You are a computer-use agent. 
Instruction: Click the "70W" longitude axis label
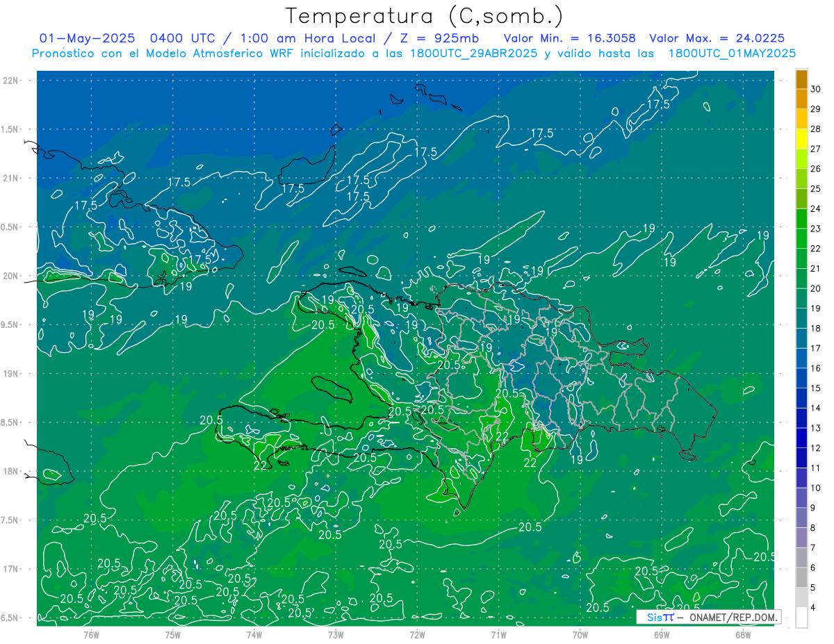point(580,634)
